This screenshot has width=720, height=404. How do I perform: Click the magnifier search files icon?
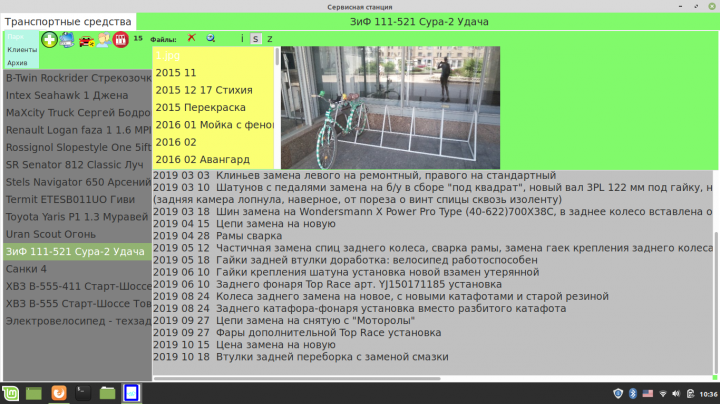click(x=210, y=38)
